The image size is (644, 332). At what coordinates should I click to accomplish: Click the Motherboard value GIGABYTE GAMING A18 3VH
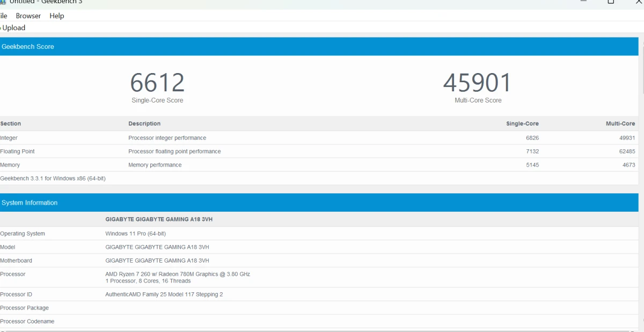click(x=157, y=261)
